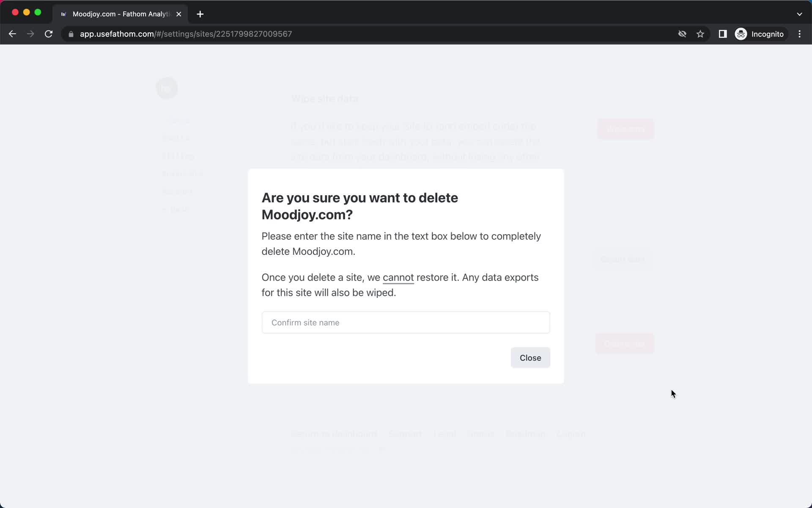Click the forward navigation arrow icon
Image resolution: width=812 pixels, height=508 pixels.
coord(30,34)
